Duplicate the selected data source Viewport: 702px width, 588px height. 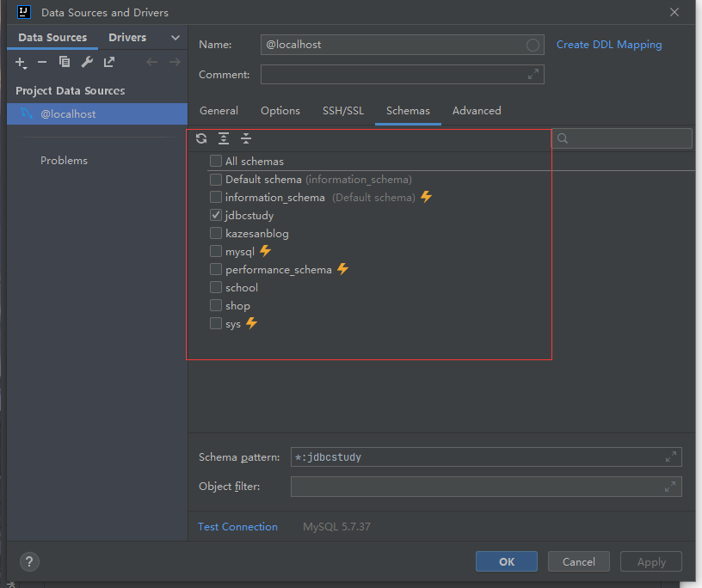65,62
